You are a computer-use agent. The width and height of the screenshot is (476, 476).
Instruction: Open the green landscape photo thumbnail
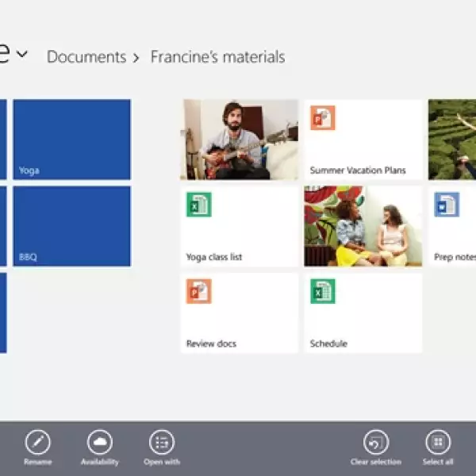(x=452, y=140)
